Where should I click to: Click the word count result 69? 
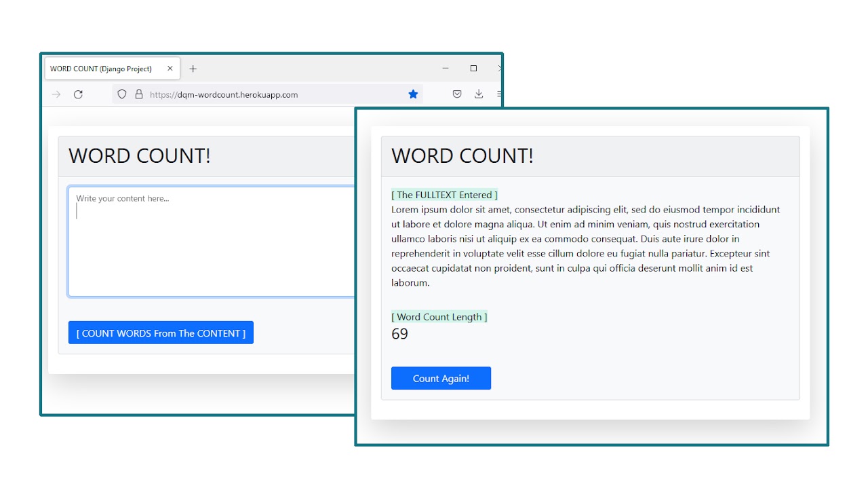pos(399,334)
